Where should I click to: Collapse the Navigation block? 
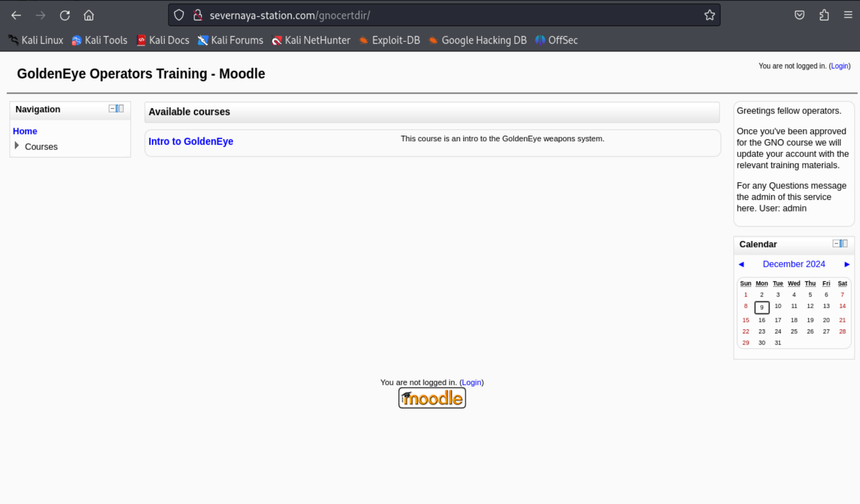tap(112, 108)
